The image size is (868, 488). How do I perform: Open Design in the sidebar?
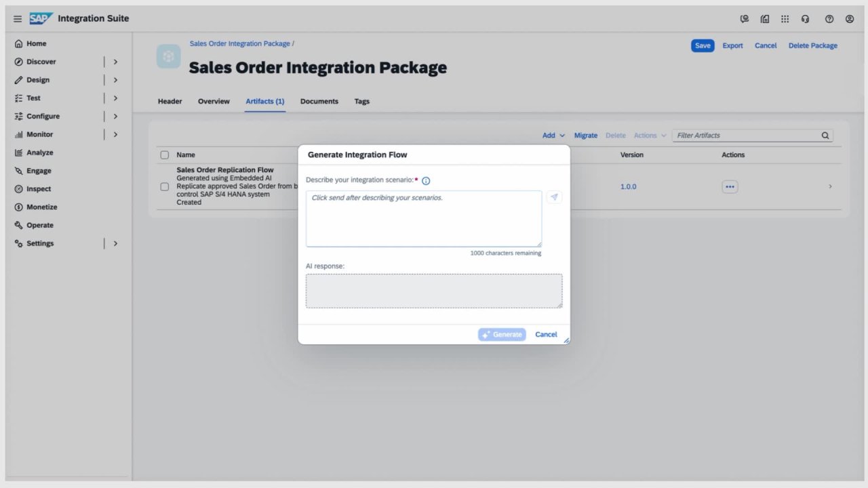(38, 80)
